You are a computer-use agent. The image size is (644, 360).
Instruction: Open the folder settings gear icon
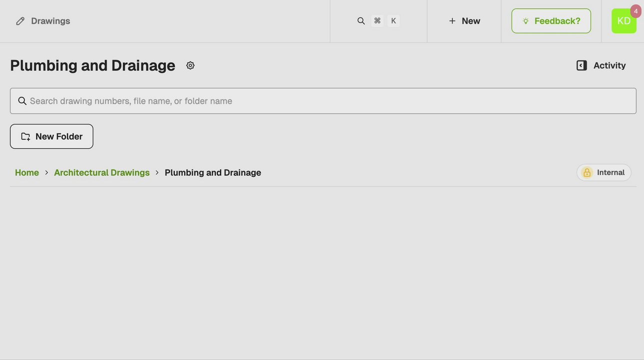point(190,65)
